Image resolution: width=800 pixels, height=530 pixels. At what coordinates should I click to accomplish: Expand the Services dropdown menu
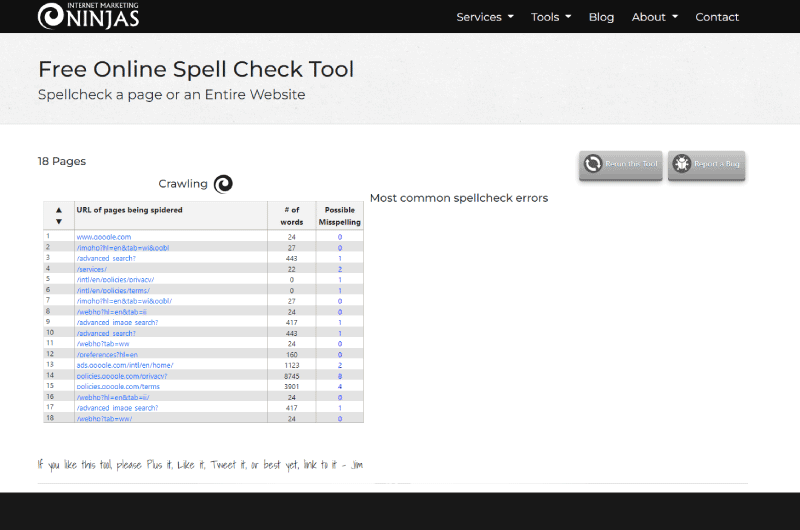click(x=485, y=17)
